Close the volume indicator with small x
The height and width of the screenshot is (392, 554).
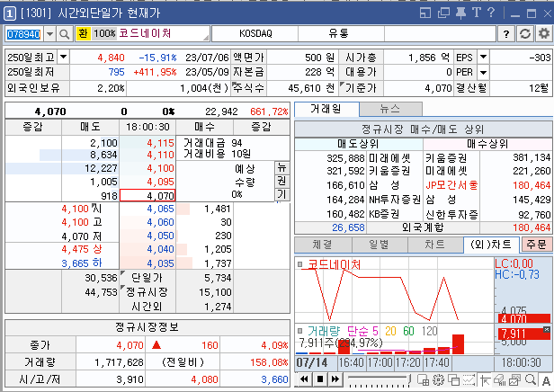(x=546, y=329)
